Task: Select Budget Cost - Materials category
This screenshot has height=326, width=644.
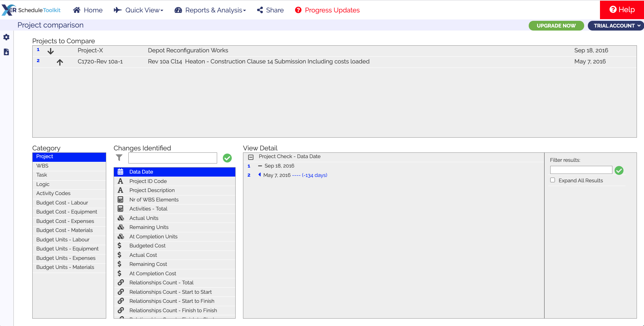Action: tap(69, 230)
